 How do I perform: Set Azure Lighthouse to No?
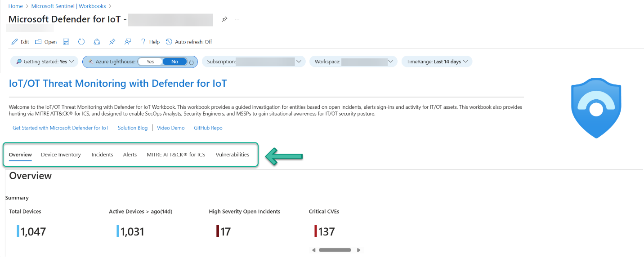coord(174,62)
